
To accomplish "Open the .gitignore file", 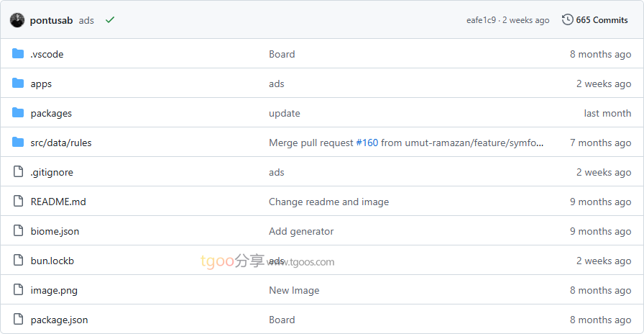I will pyautogui.click(x=52, y=172).
